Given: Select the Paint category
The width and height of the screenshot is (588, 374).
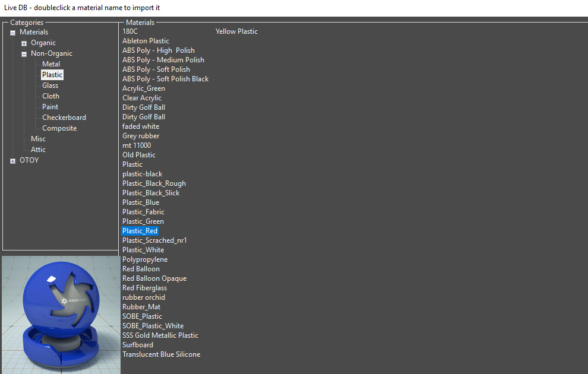Looking at the screenshot, I should pyautogui.click(x=50, y=107).
